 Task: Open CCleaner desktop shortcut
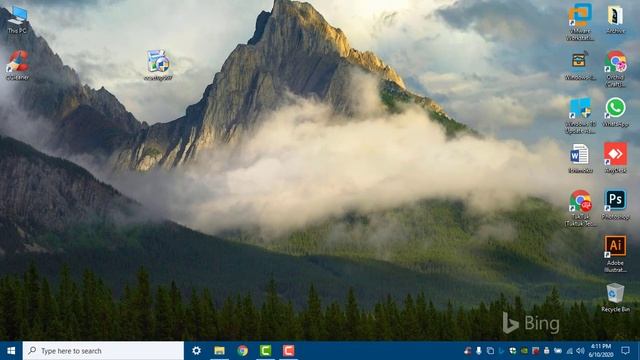[x=17, y=65]
